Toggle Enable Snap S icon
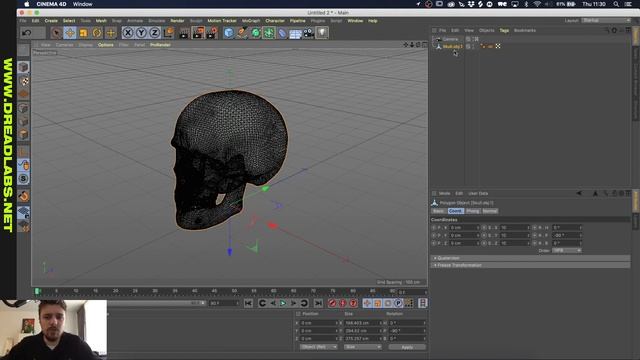The height and width of the screenshot is (360, 640). tap(24, 178)
